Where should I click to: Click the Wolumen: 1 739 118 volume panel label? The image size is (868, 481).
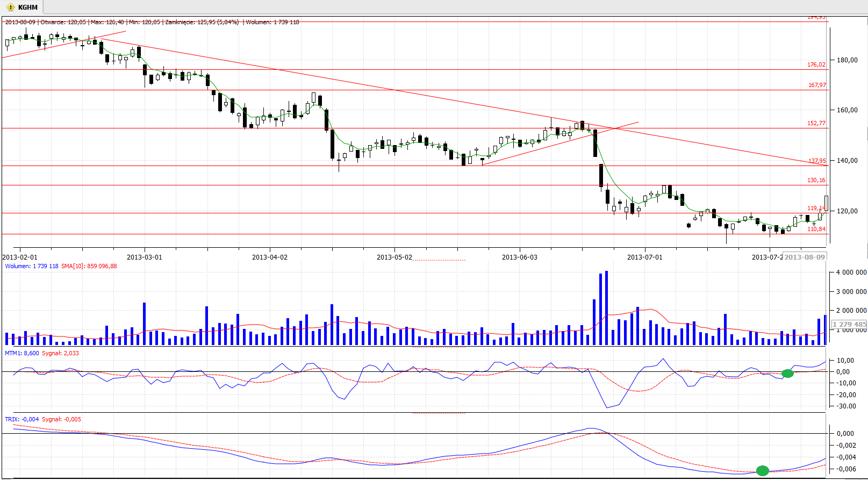tap(32, 266)
